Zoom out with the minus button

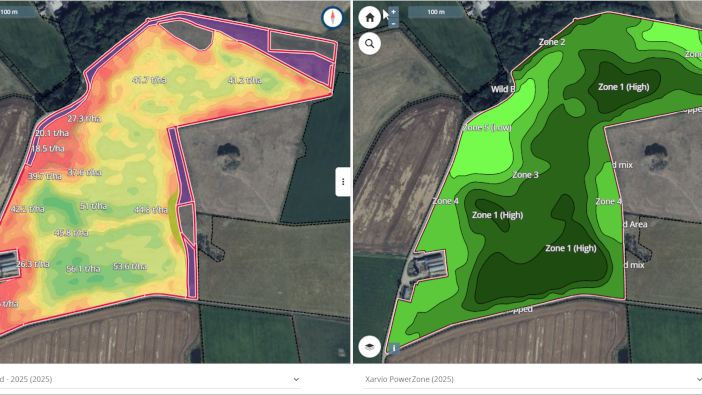[394, 23]
